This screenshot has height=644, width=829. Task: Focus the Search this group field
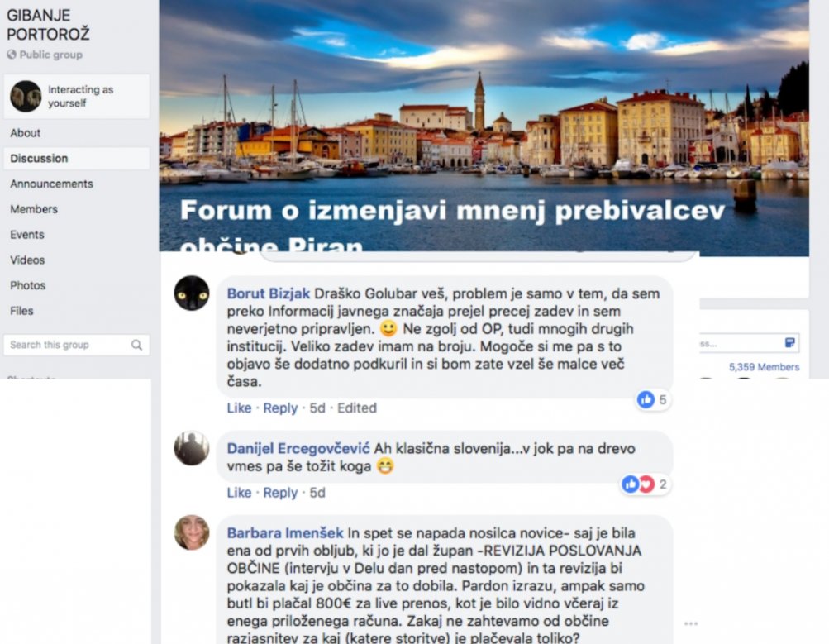point(77,345)
